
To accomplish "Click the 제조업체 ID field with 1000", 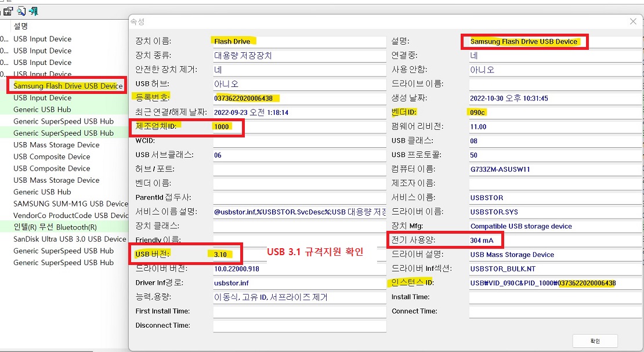I will coord(299,126).
